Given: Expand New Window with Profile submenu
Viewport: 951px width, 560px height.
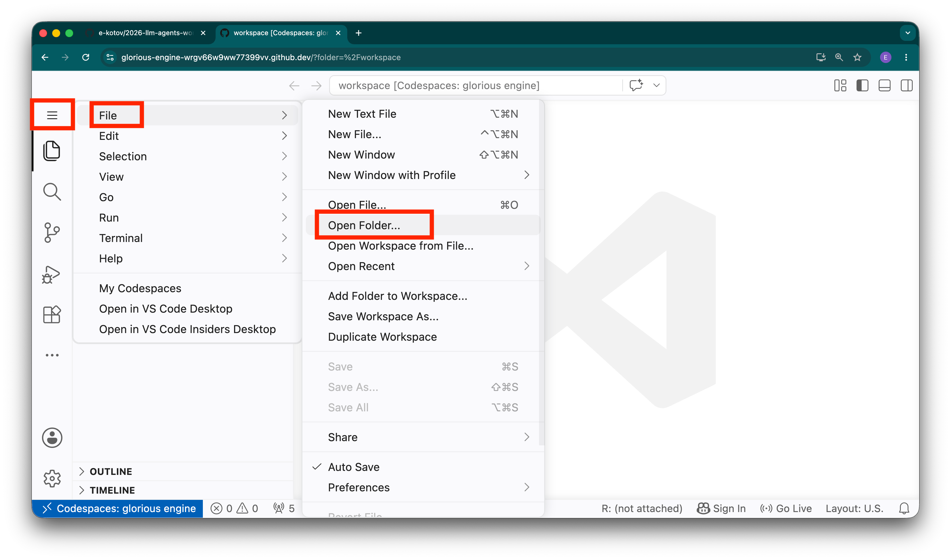Looking at the screenshot, I should [x=423, y=175].
